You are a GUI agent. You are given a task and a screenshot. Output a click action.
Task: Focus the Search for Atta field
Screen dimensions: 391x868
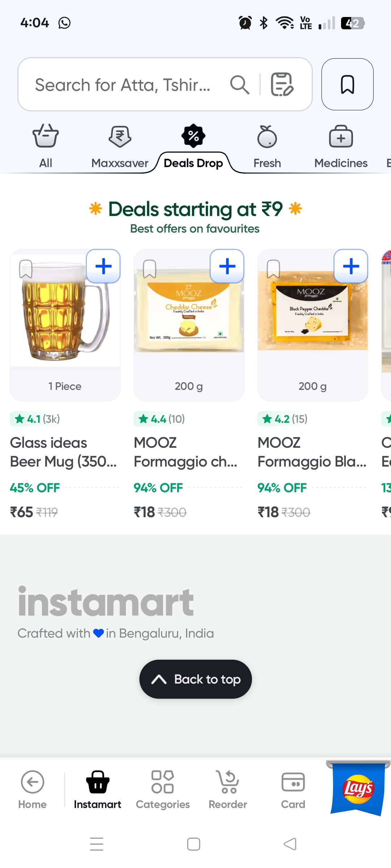(123, 85)
